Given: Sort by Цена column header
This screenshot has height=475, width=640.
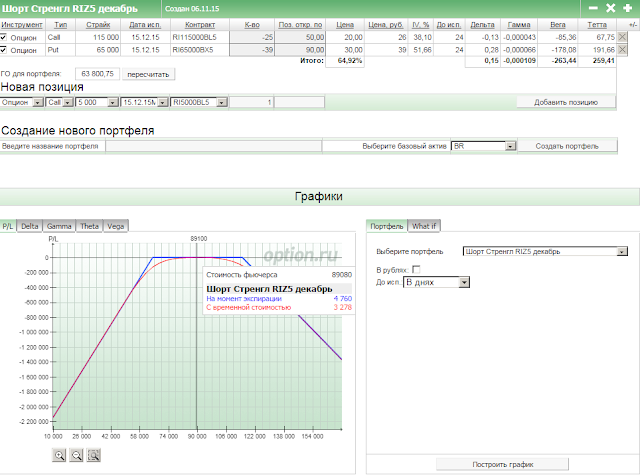Looking at the screenshot, I should point(345,25).
